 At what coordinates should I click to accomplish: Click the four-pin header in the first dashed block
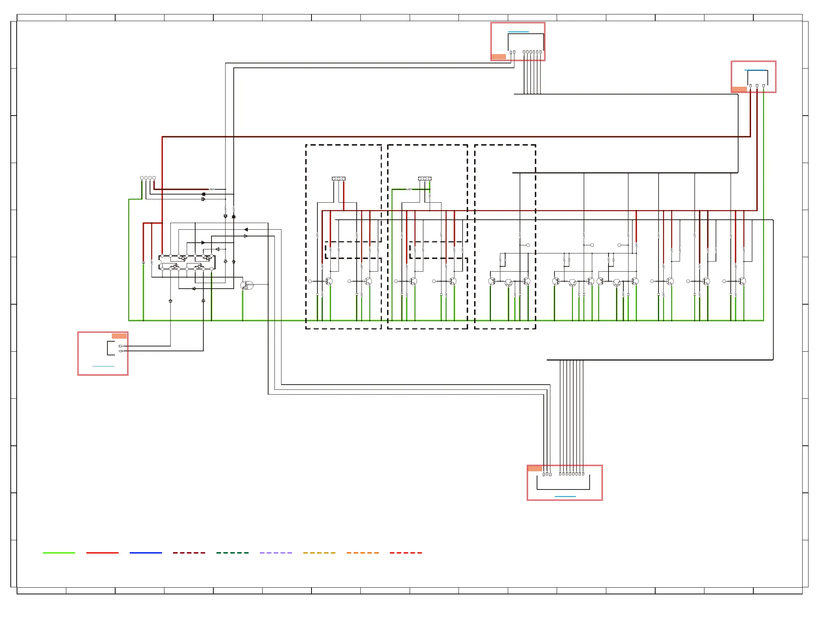click(339, 179)
